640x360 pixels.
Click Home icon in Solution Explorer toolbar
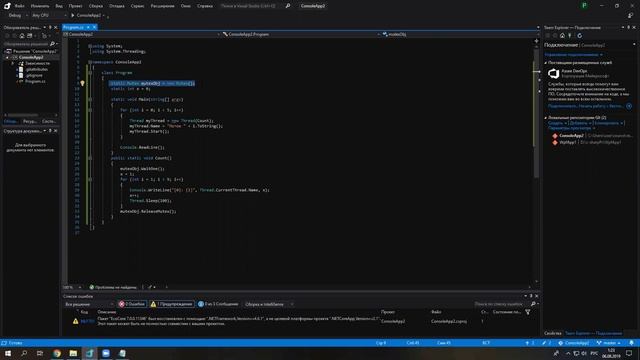click(22, 36)
